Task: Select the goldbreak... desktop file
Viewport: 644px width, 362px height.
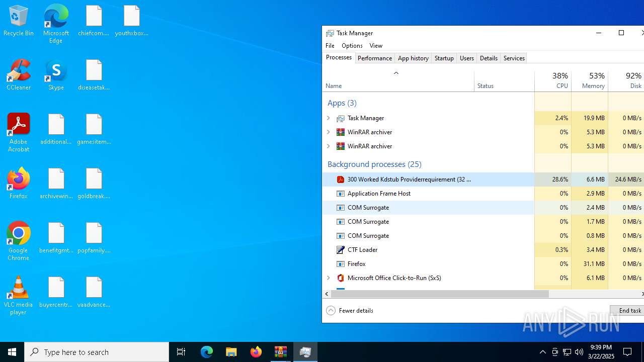Action: click(x=94, y=184)
